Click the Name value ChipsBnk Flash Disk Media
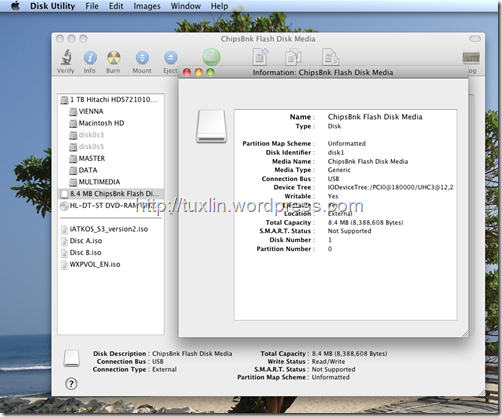The height and width of the screenshot is (417, 502). coord(375,117)
